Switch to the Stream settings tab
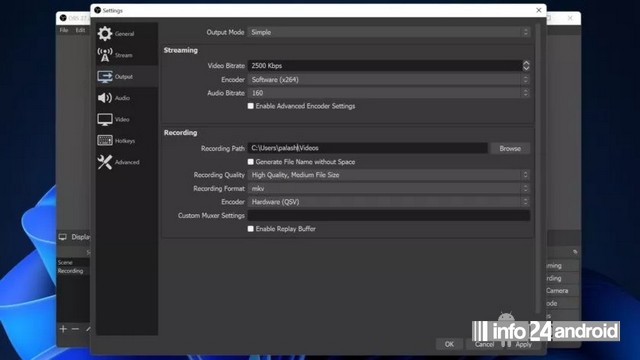This screenshot has height=360, width=640. 127,55
